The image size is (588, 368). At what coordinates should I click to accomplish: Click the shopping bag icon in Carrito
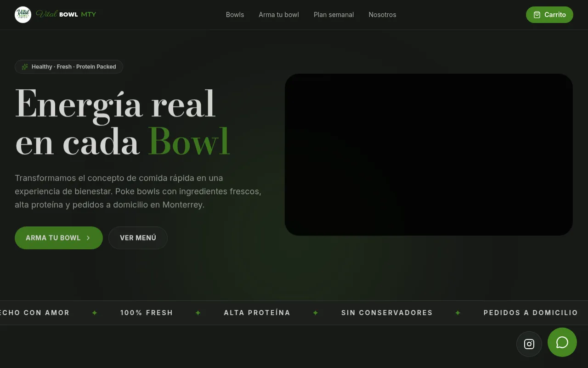coord(537,15)
